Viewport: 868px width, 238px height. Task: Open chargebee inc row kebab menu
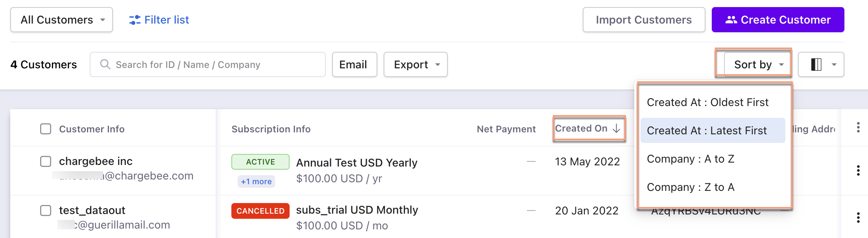point(858,170)
